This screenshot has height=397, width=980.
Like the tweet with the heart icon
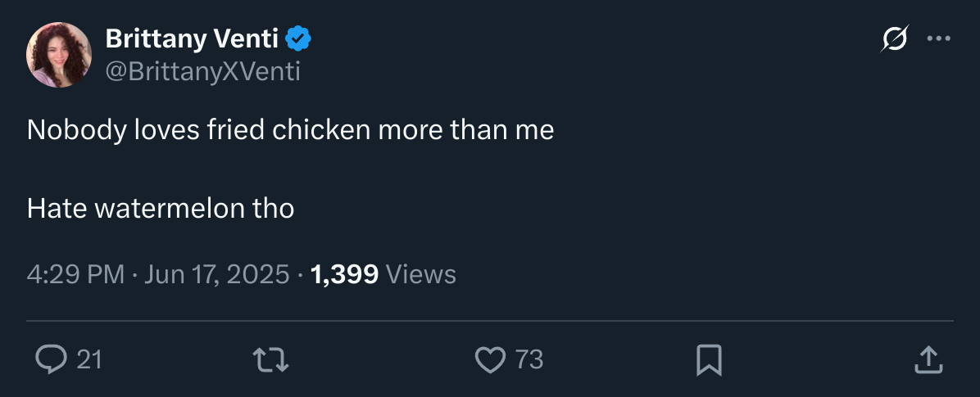coord(490,359)
